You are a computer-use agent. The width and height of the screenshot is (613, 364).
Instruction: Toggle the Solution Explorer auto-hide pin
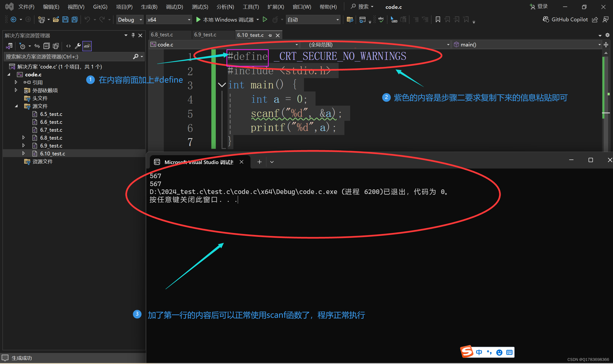click(133, 35)
